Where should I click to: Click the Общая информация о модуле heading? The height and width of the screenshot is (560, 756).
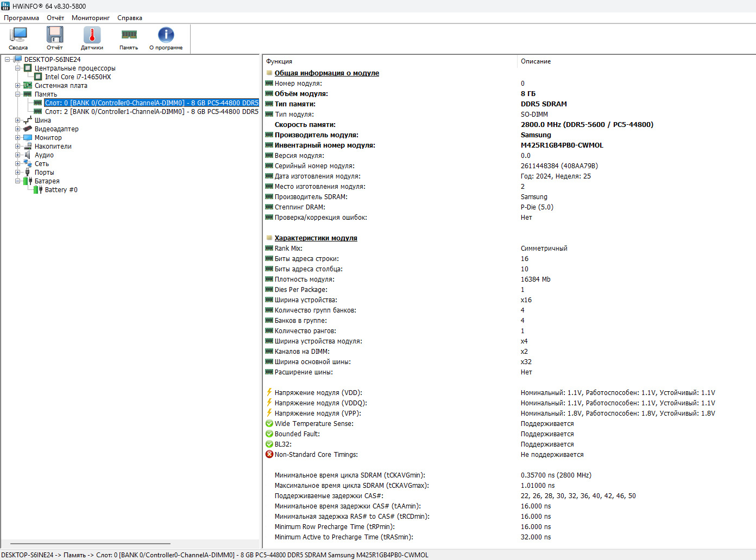click(326, 73)
